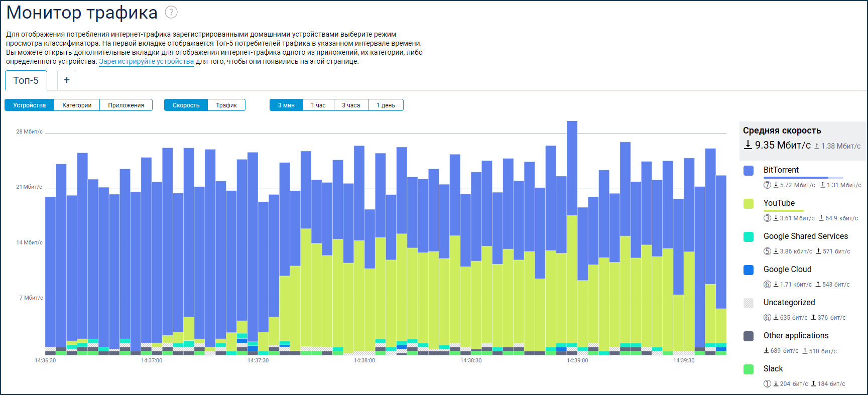Click the BitTorrent blue color swatch
Screen dimensions: 868x395
(x=749, y=171)
